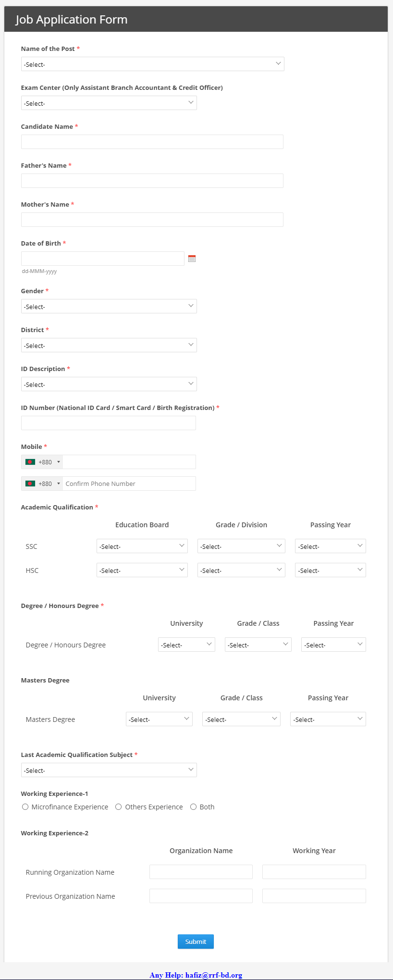The height and width of the screenshot is (980, 393).
Task: Click the Working Experience-2 label
Action: (55, 833)
